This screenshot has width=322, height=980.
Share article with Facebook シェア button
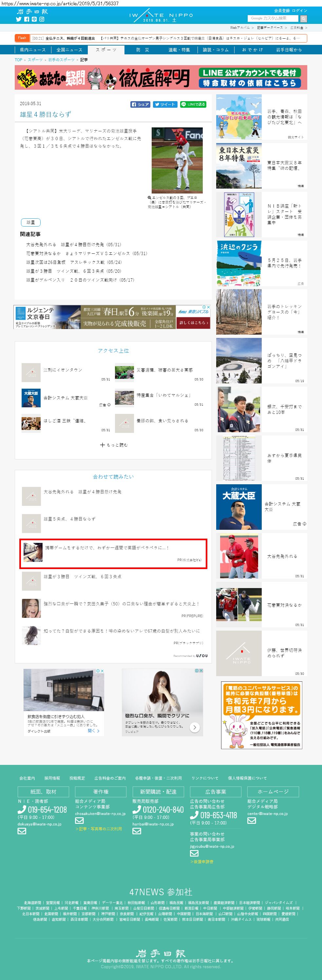pyautogui.click(x=141, y=104)
